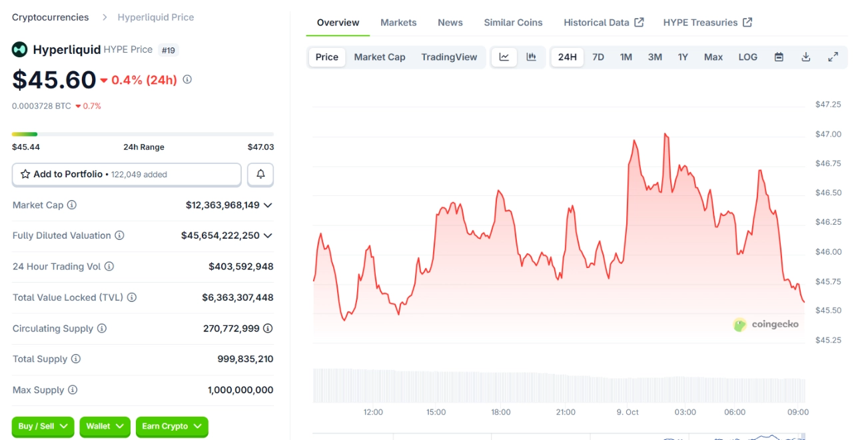This screenshot has width=868, height=440.
Task: Go to Similar Coins tab
Action: click(x=513, y=23)
